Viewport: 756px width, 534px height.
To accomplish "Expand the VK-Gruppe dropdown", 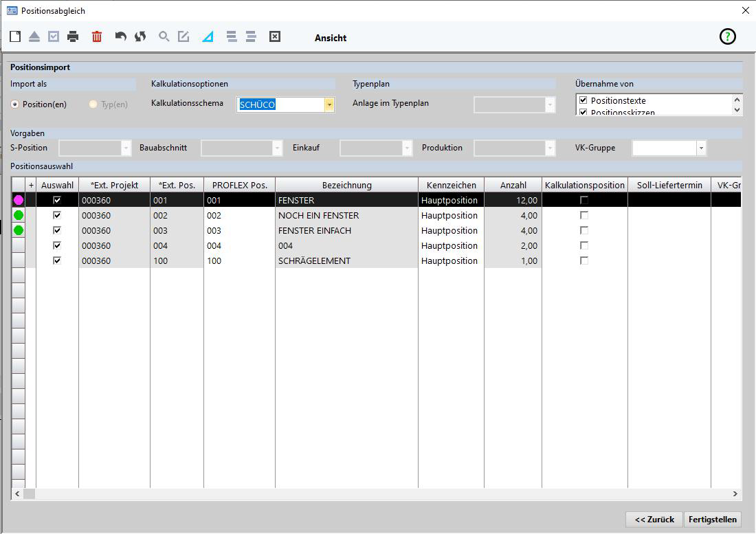I will tap(701, 148).
